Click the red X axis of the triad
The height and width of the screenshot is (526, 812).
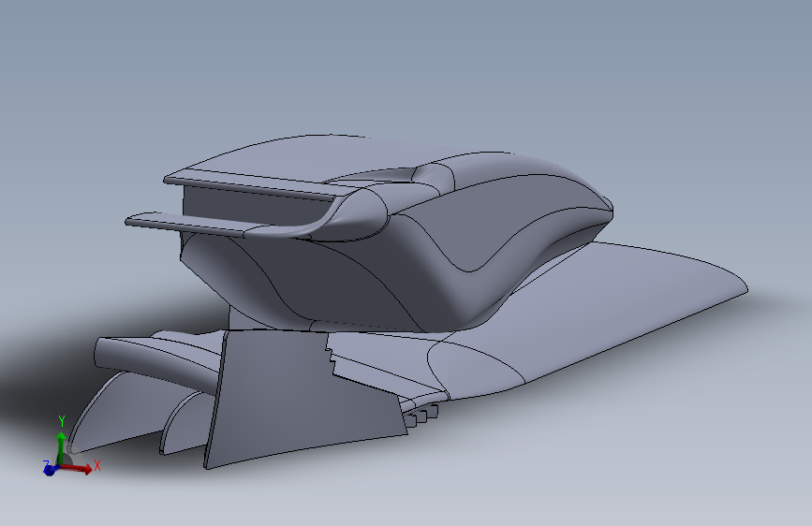click(x=77, y=469)
